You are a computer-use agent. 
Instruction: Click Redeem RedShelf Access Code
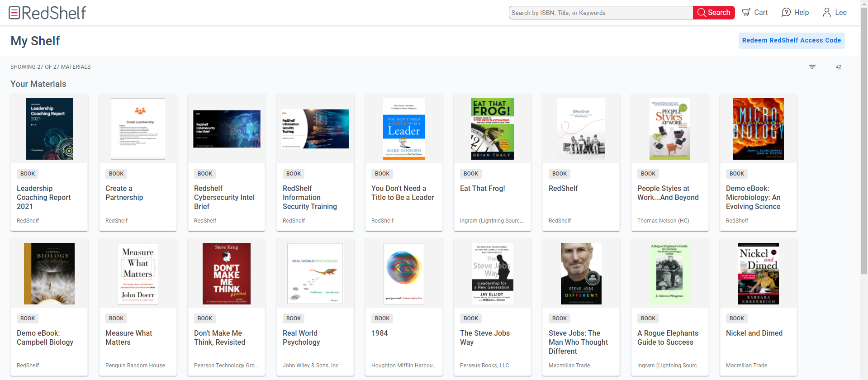791,40
